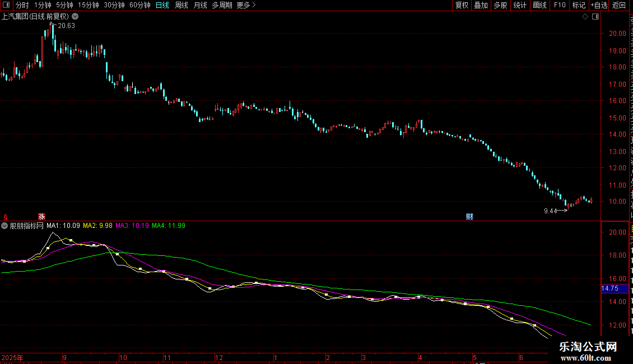Image resolution: width=633 pixels, height=364 pixels.
Task: Click month 4 on the time axis
Action: coord(420,358)
